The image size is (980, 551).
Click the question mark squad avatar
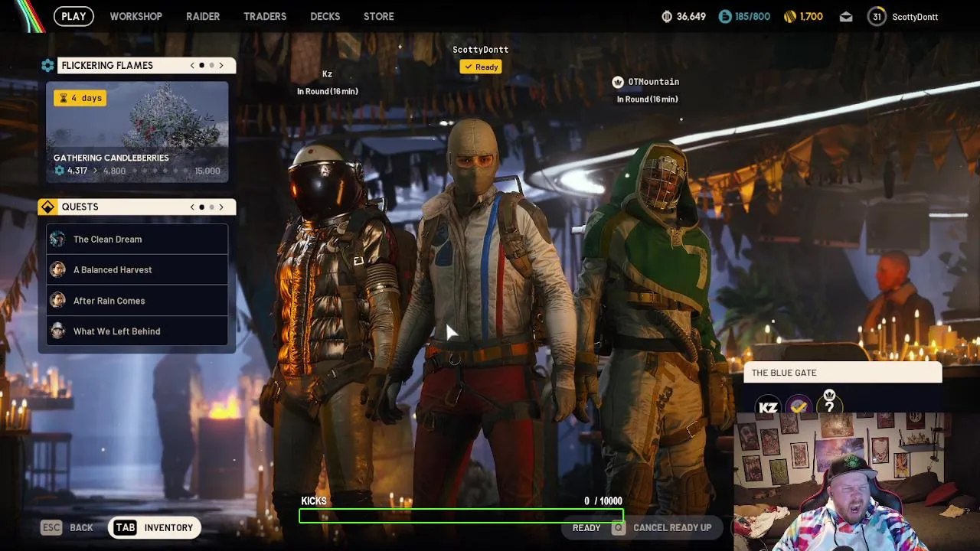[829, 406]
